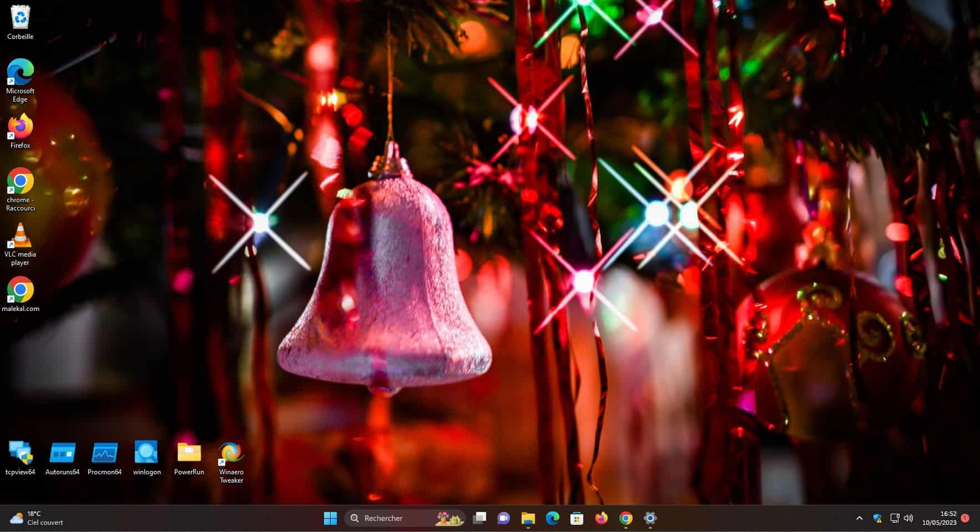Select the Procmon64 desktop icon
The width and height of the screenshot is (980, 532).
(105, 458)
